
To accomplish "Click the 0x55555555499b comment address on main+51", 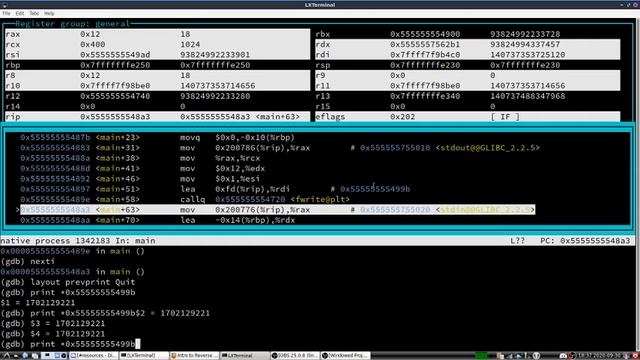I will [375, 189].
